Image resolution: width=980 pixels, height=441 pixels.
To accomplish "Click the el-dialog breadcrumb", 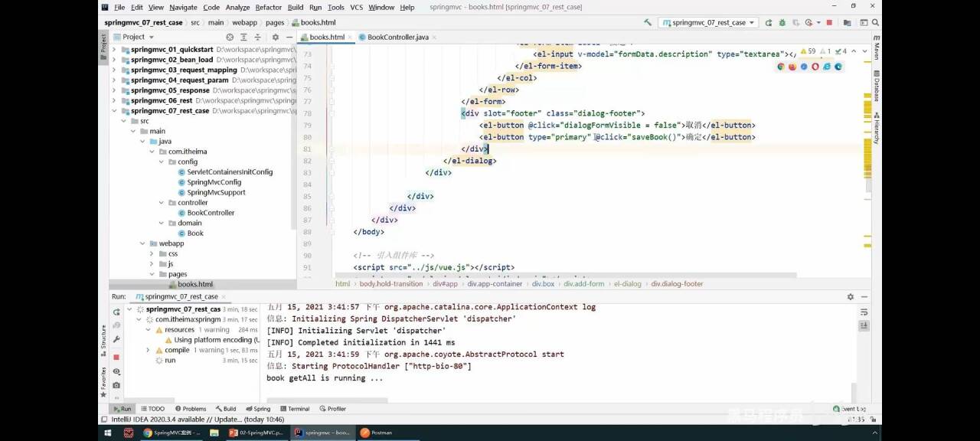I will click(x=627, y=283).
